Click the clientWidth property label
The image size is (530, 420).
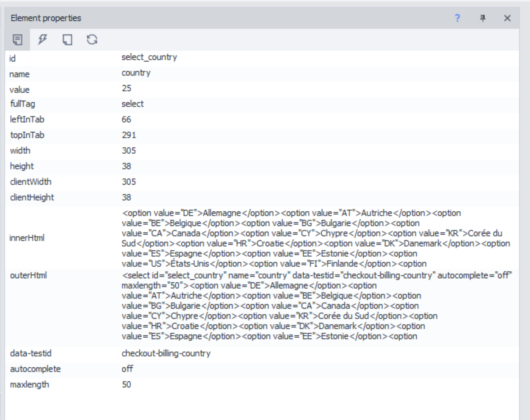[x=31, y=182]
